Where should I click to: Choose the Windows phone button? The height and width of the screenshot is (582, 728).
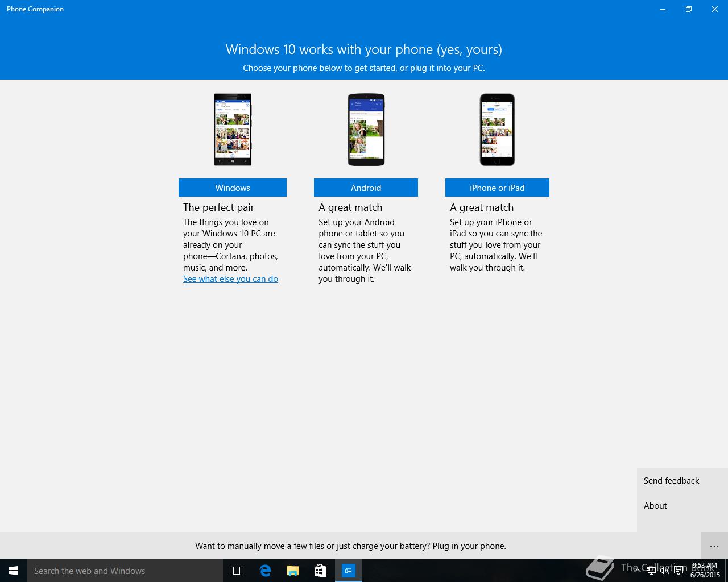[233, 188]
